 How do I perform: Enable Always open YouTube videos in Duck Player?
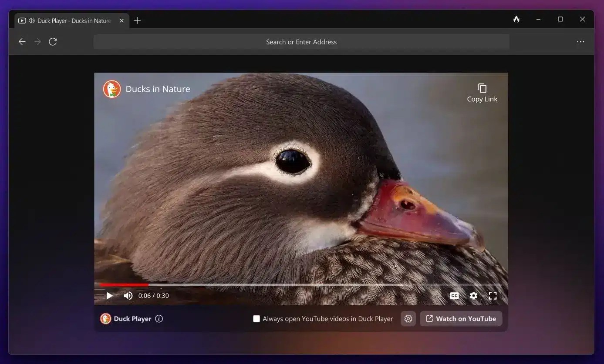click(256, 318)
